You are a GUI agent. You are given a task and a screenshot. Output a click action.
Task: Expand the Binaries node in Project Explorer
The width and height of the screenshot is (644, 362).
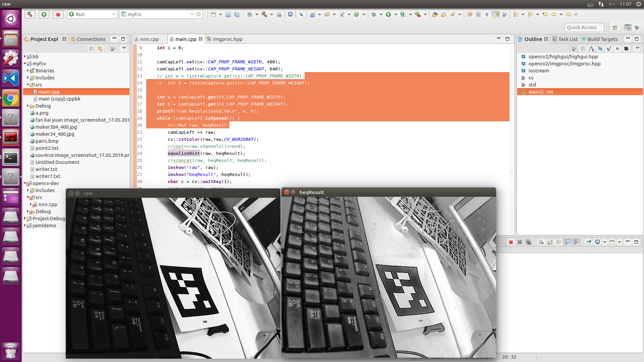(x=29, y=71)
